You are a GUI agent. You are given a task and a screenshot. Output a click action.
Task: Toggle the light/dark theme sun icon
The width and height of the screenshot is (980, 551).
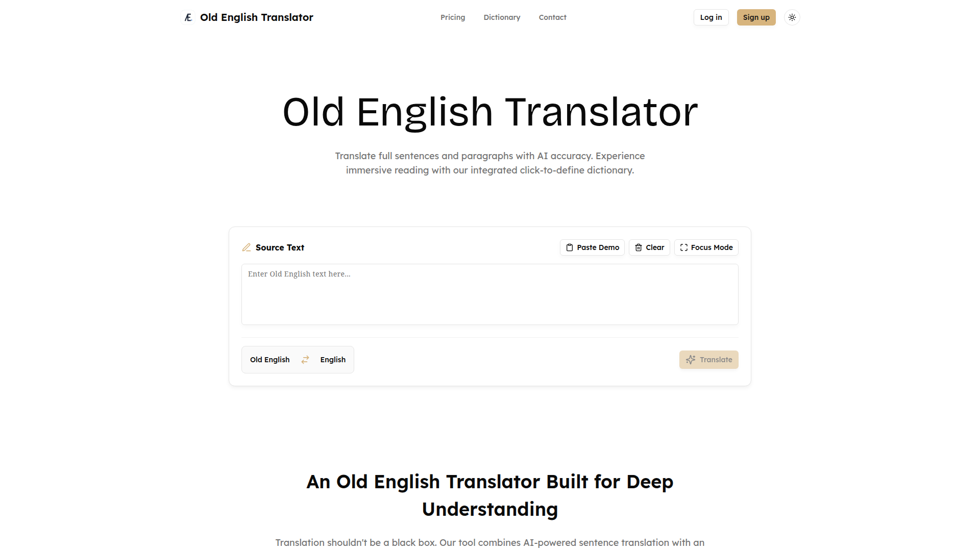tap(792, 17)
